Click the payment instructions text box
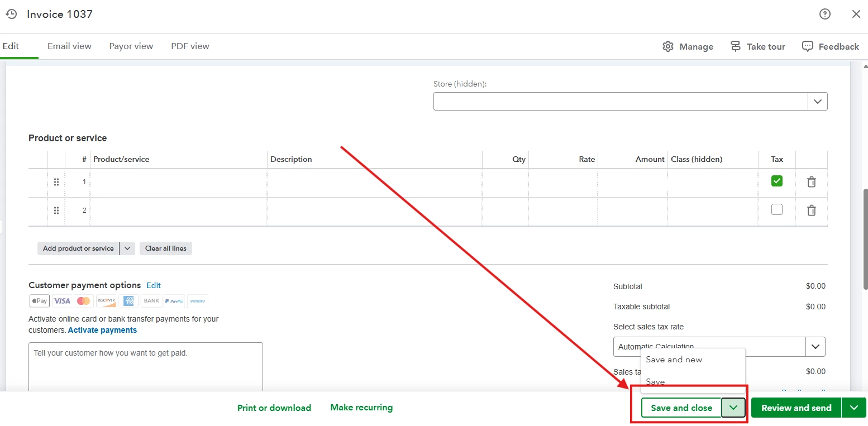Screen dimensions: 868x426 [146, 367]
